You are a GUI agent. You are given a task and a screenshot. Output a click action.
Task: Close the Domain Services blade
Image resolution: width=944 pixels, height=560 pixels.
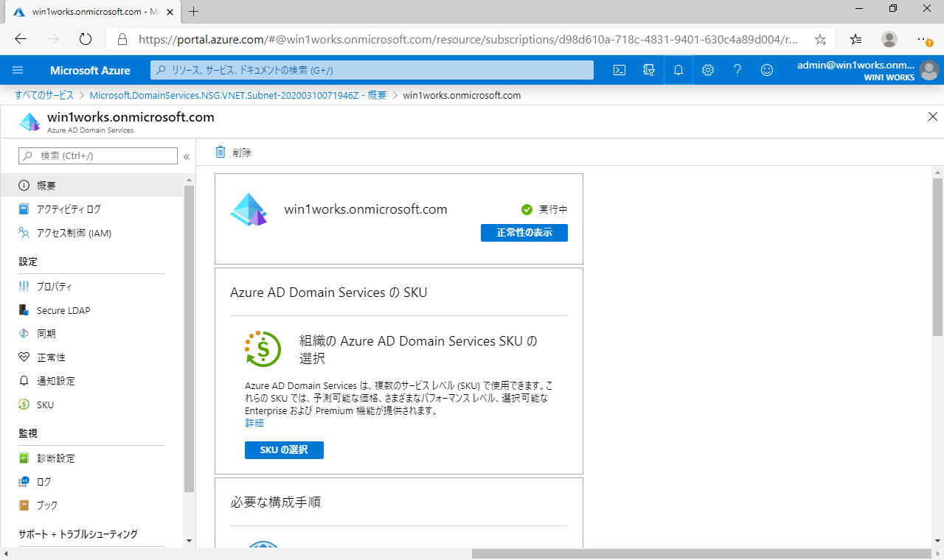(933, 116)
